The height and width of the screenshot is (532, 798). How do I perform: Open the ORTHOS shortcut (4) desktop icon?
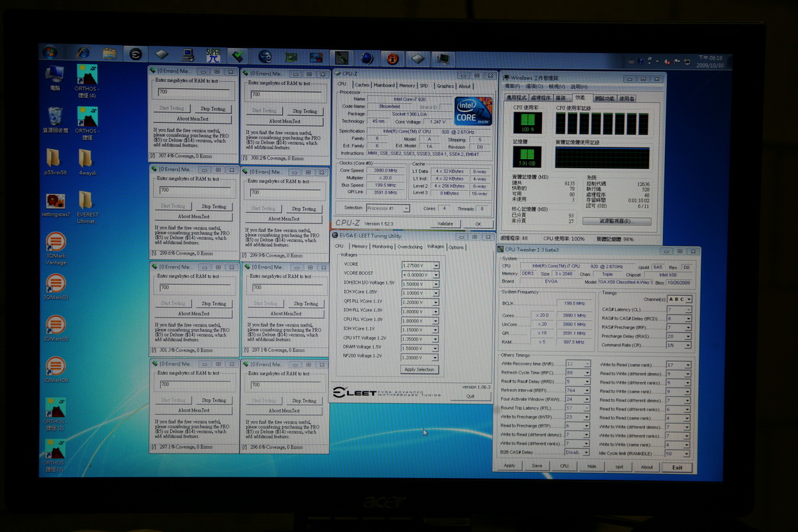click(87, 81)
